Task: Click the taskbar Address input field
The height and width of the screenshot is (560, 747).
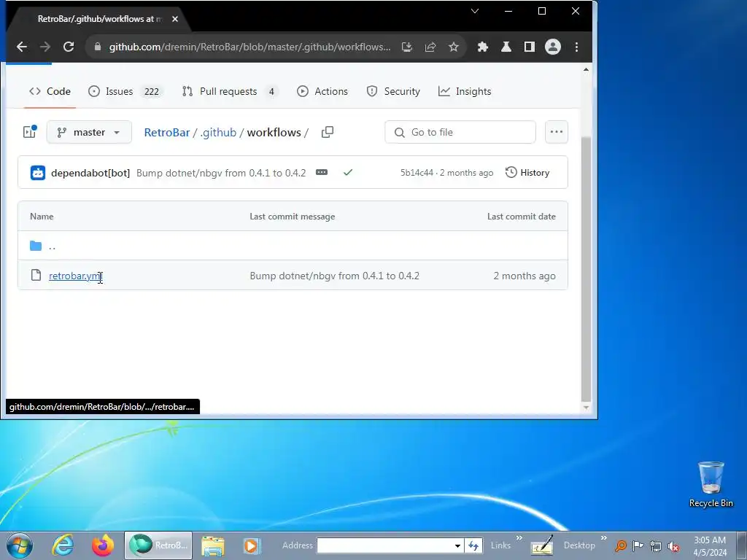Action: click(385, 545)
